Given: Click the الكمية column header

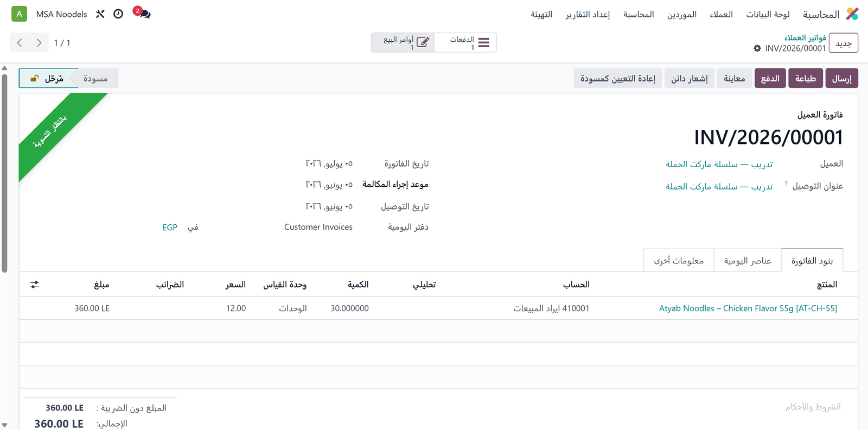Looking at the screenshot, I should [358, 284].
